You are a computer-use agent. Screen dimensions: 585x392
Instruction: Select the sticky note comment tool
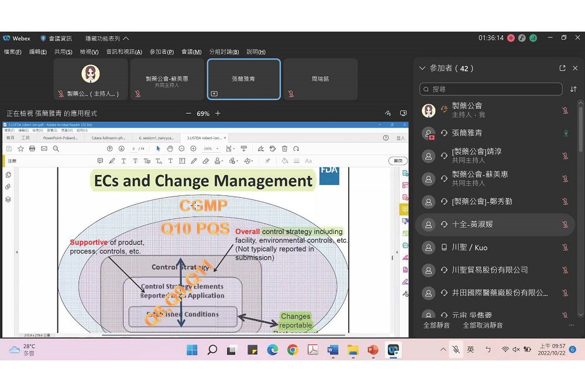coord(100,161)
